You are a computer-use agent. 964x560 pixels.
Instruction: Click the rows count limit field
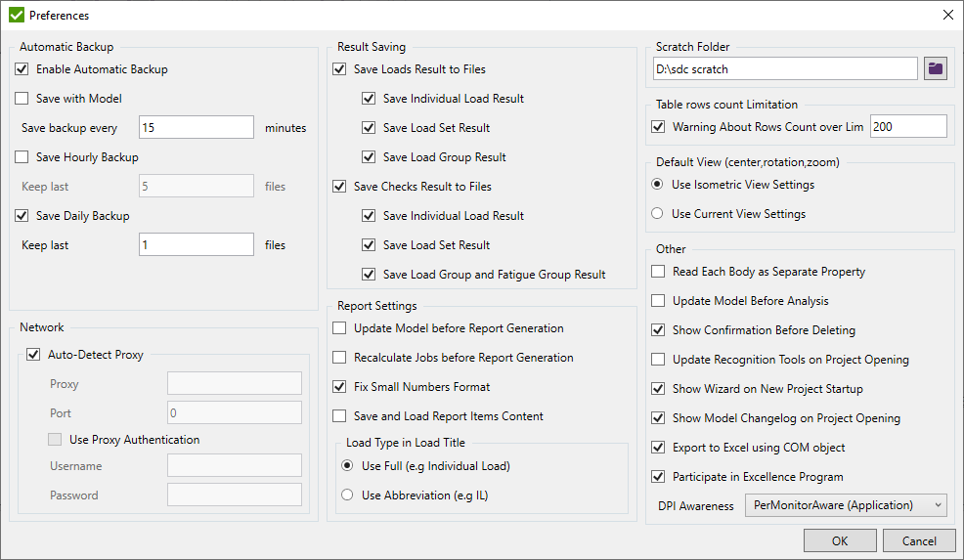[x=907, y=127]
